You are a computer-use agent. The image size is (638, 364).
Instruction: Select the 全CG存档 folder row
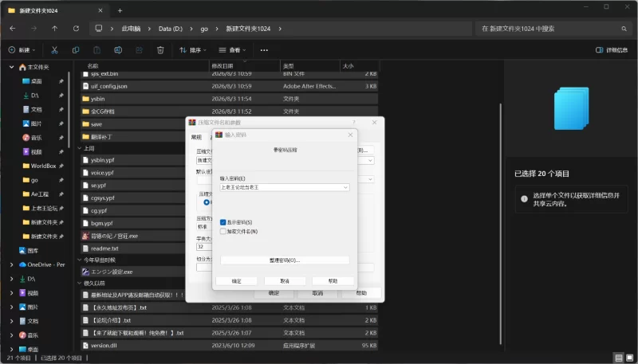[230, 112]
